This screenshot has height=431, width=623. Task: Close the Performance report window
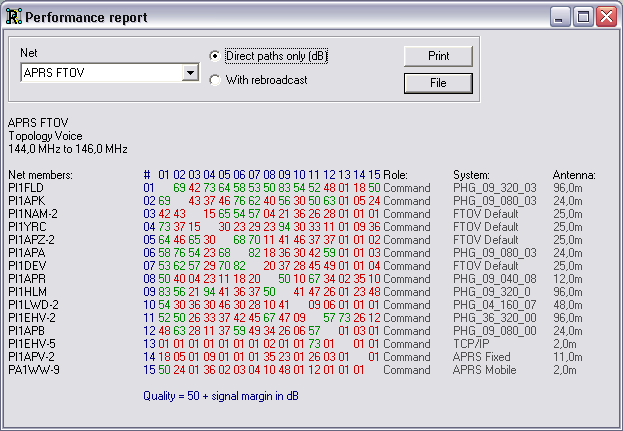click(x=606, y=17)
